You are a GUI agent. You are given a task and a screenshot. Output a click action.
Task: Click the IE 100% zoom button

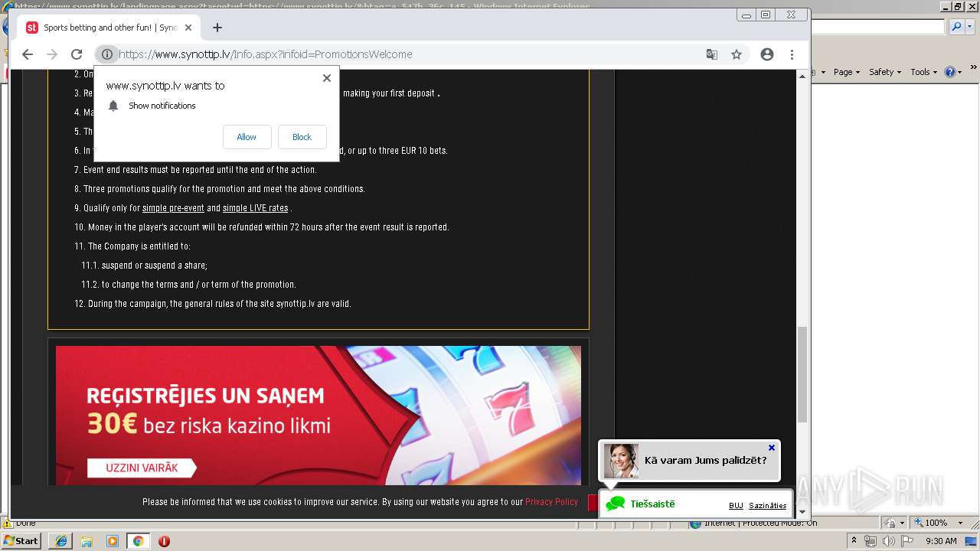[x=930, y=523]
